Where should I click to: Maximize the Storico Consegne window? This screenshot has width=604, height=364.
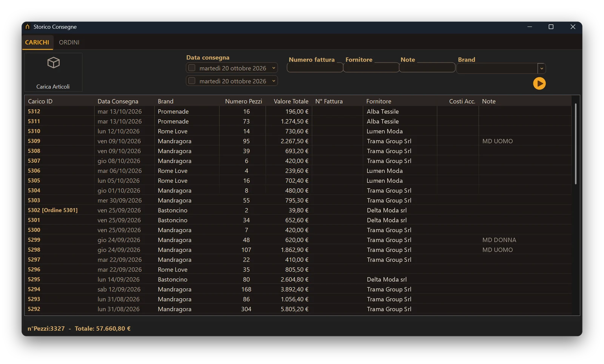[551, 27]
